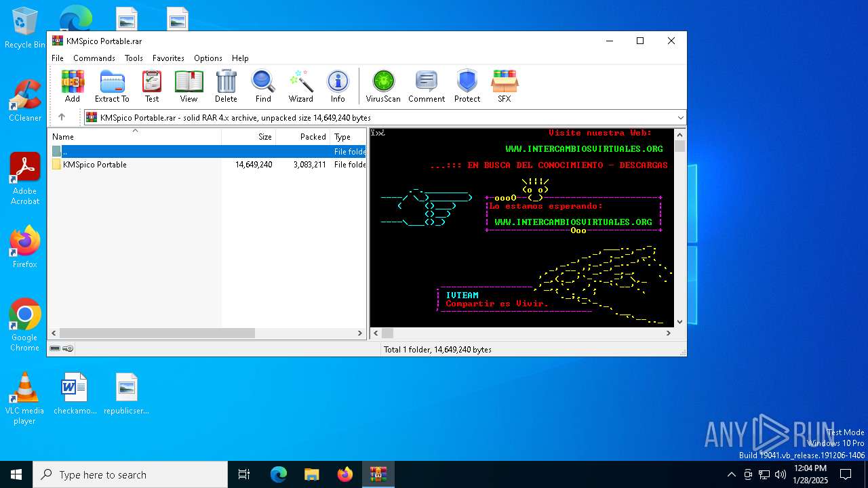
Task: Open the Favorites menu
Action: pos(168,58)
